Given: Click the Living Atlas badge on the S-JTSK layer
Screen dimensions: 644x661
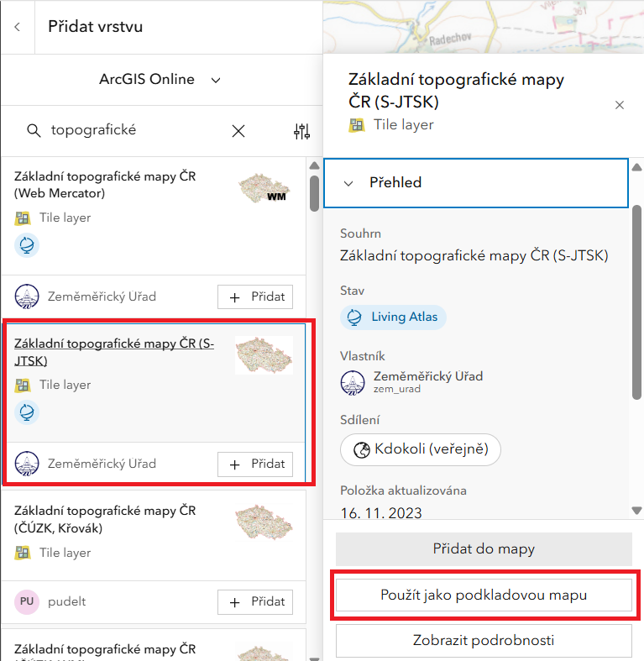Looking at the screenshot, I should pos(27,412).
